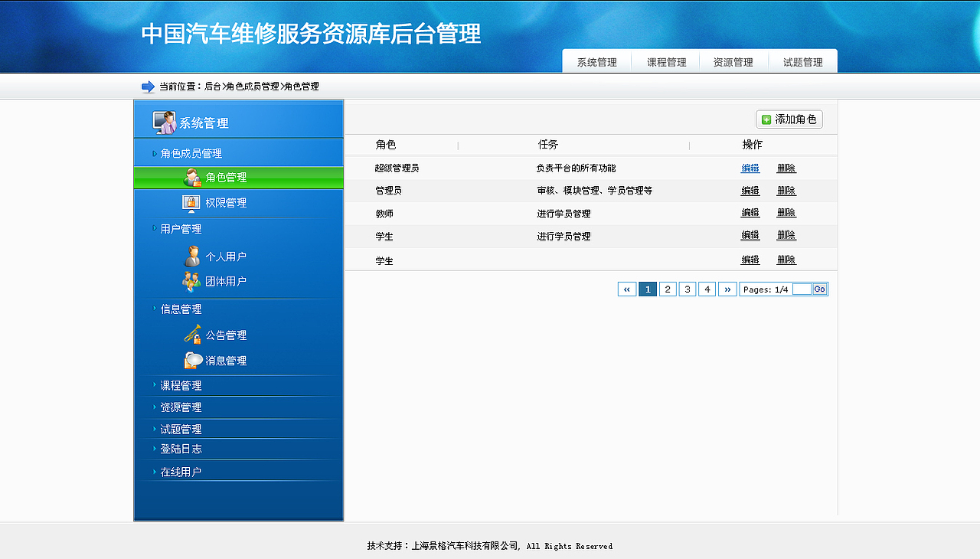Screen dimensions: 980x559
Task: Delete the 教师 role
Action: click(x=786, y=212)
